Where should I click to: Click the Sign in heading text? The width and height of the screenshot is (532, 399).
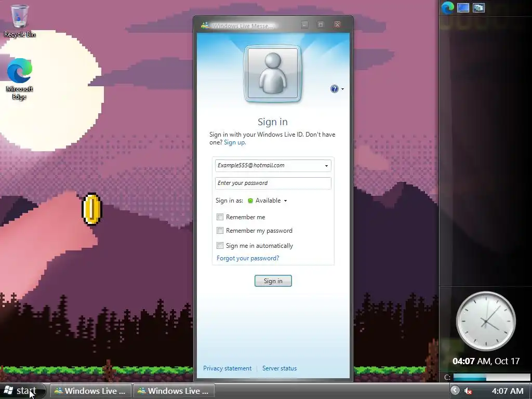click(x=273, y=122)
